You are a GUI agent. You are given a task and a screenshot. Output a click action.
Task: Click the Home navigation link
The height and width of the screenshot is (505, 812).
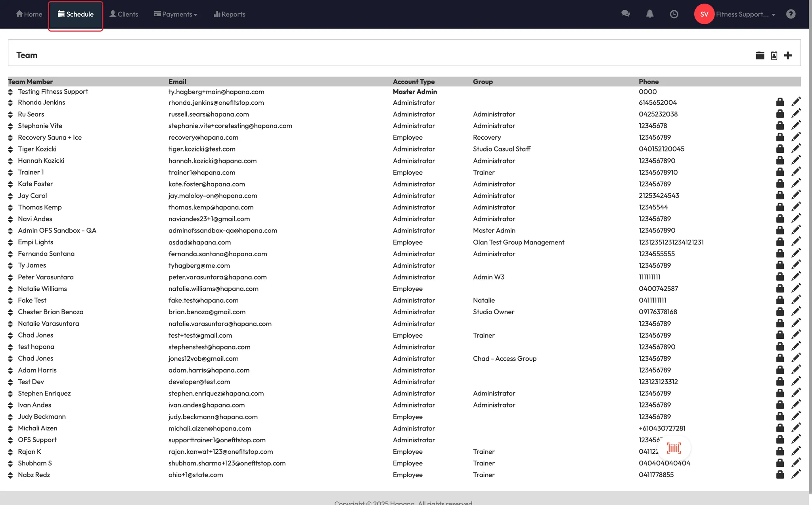(29, 14)
